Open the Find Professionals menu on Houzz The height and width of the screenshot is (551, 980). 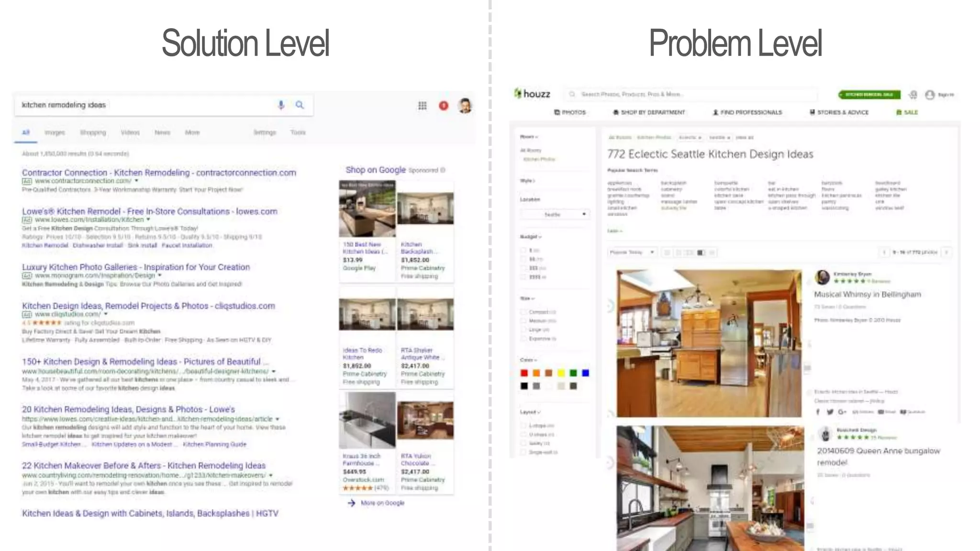[747, 112]
